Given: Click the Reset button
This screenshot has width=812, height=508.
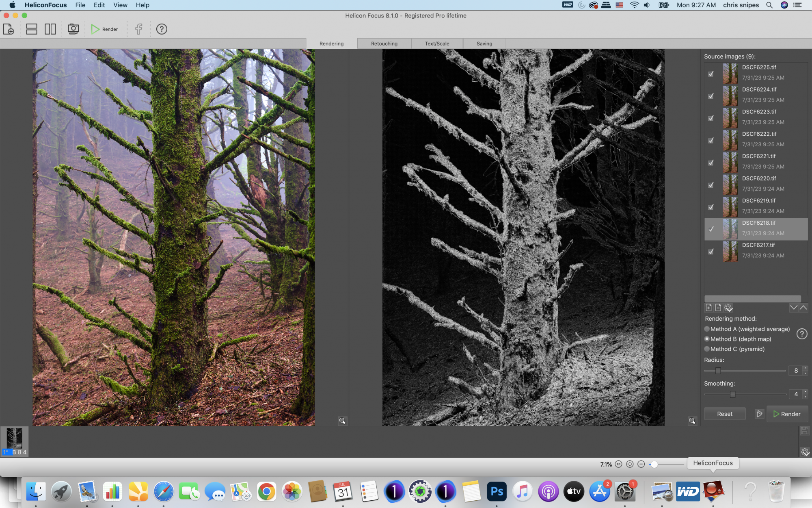Looking at the screenshot, I should point(725,414).
